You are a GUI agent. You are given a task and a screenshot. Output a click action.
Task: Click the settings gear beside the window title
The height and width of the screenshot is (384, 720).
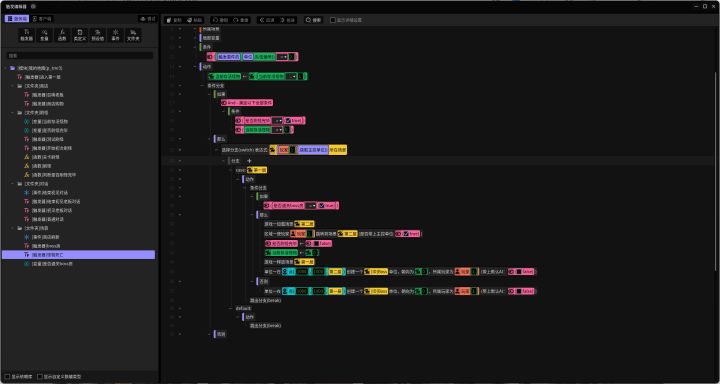coord(33,6)
